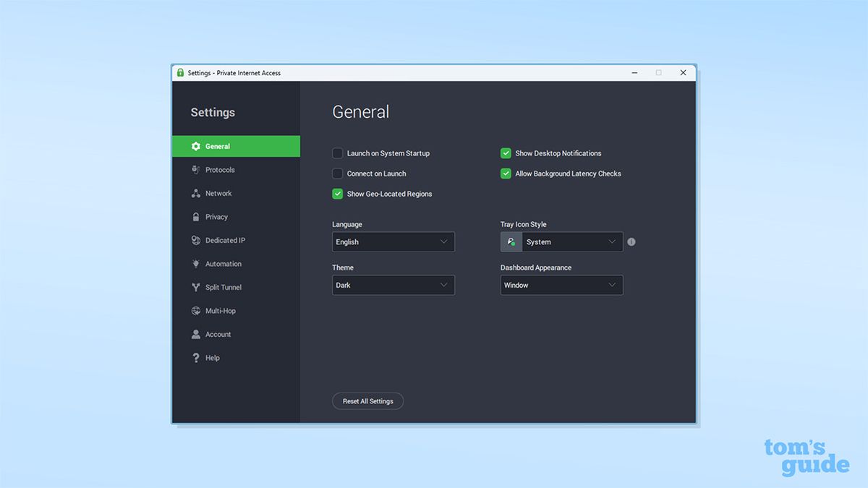Image resolution: width=868 pixels, height=488 pixels.
Task: Open the Automation tab
Action: pyautogui.click(x=236, y=264)
